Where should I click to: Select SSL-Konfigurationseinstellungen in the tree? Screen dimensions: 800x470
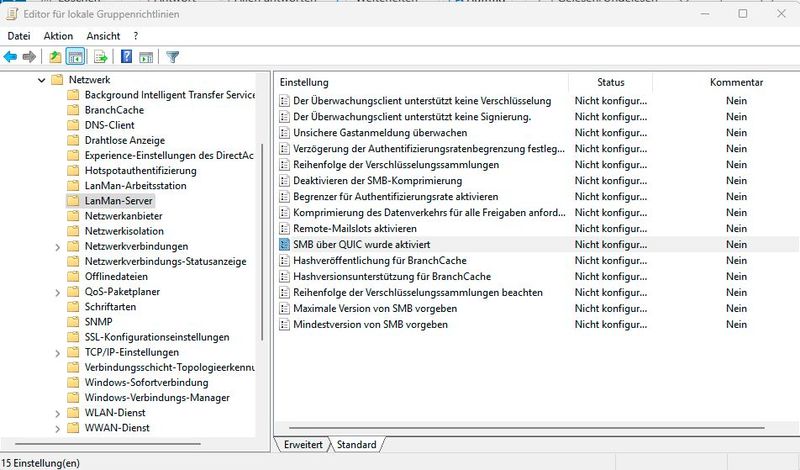(157, 337)
